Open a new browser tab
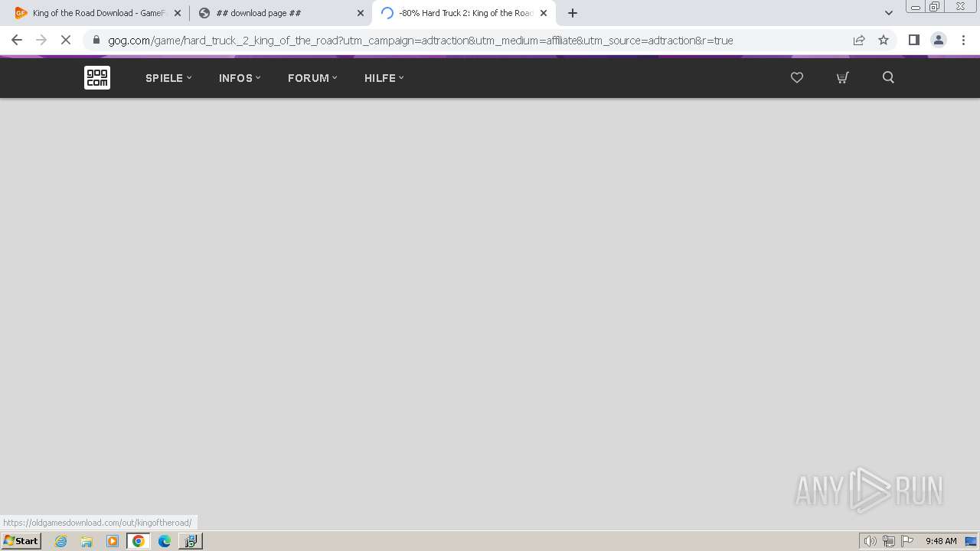Viewport: 980px width, 551px height. tap(573, 13)
